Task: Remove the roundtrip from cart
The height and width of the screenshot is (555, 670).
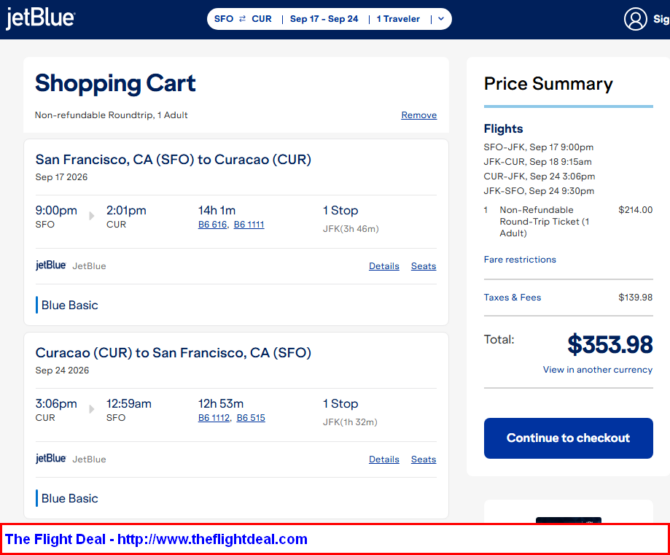Action: pyautogui.click(x=418, y=115)
